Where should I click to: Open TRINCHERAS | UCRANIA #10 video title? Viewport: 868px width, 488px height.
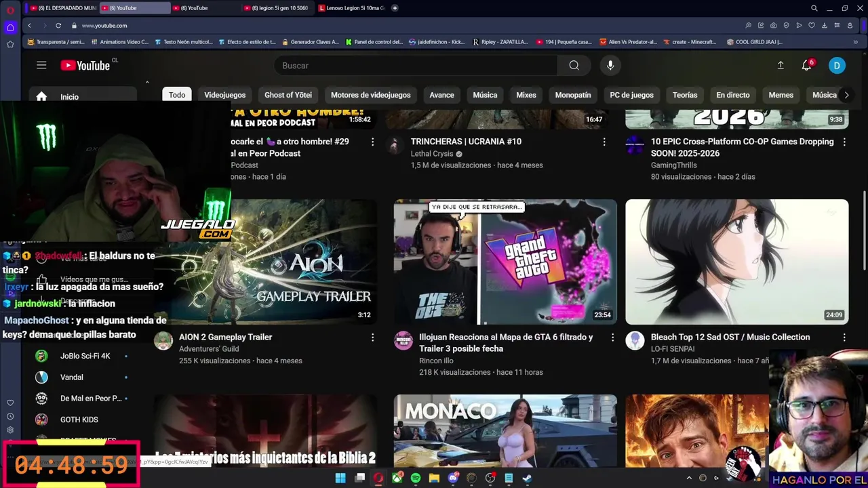(x=466, y=142)
